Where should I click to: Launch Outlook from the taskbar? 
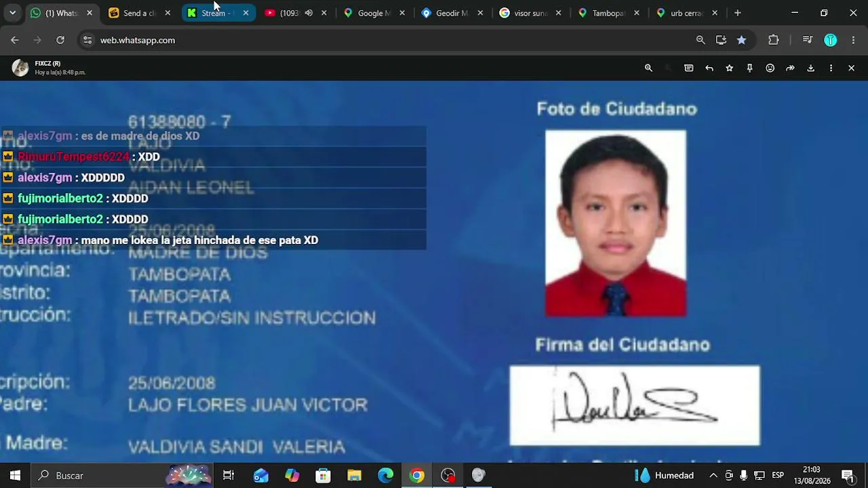[x=261, y=475]
